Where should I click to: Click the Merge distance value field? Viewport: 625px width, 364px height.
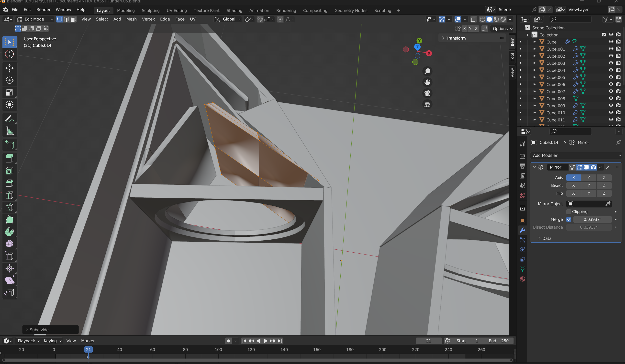(592, 220)
